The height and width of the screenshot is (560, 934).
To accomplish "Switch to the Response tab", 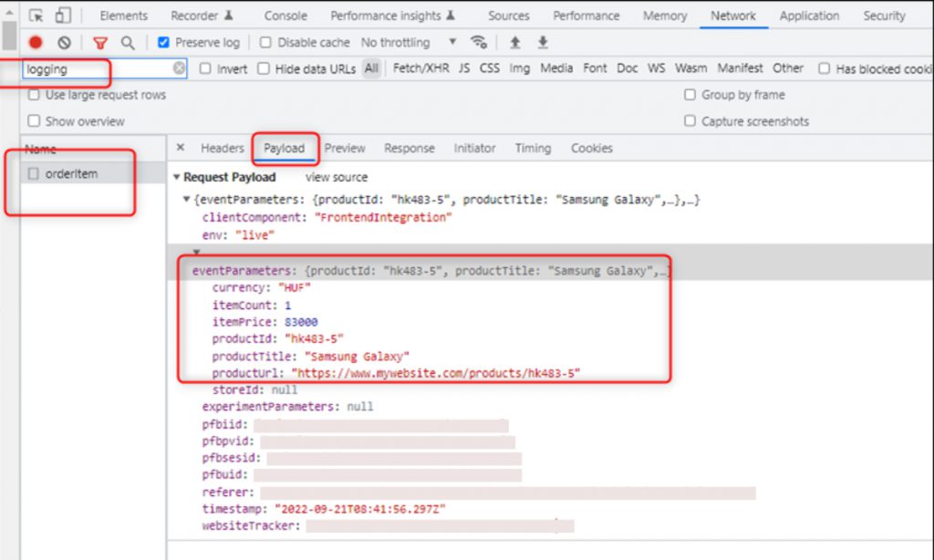I will pyautogui.click(x=410, y=148).
